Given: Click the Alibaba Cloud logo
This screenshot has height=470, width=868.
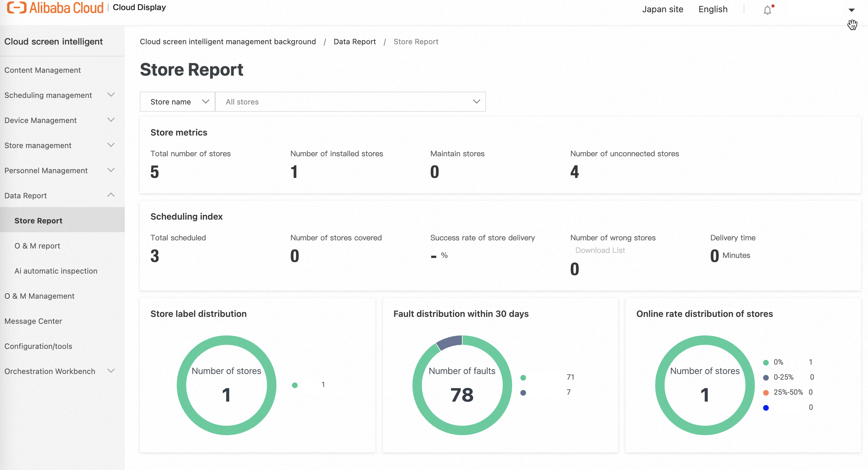Looking at the screenshot, I should [x=55, y=8].
